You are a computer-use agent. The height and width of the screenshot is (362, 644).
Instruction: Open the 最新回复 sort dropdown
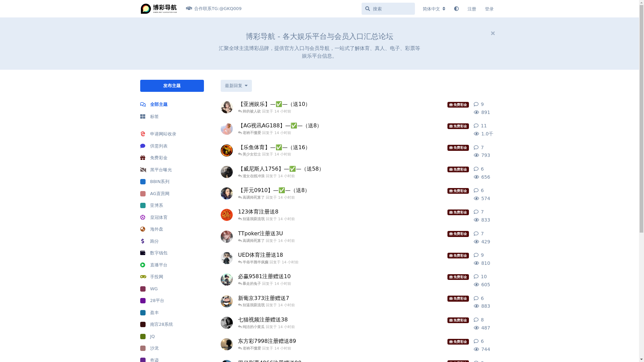tap(236, 86)
